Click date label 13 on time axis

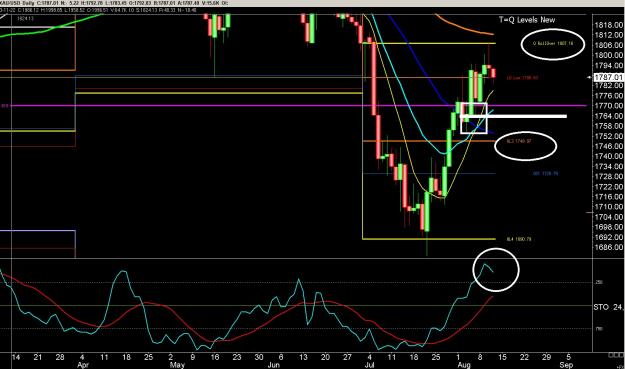[x=303, y=357]
